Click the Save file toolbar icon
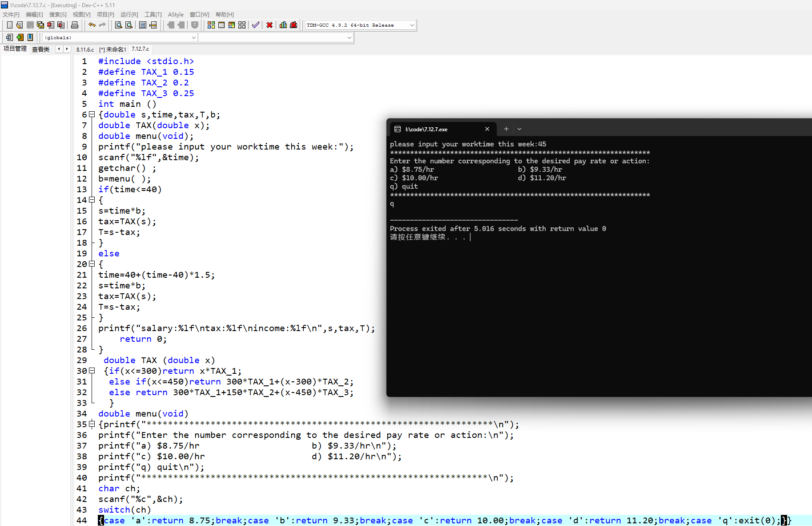The height and width of the screenshot is (526, 812). click(x=30, y=25)
